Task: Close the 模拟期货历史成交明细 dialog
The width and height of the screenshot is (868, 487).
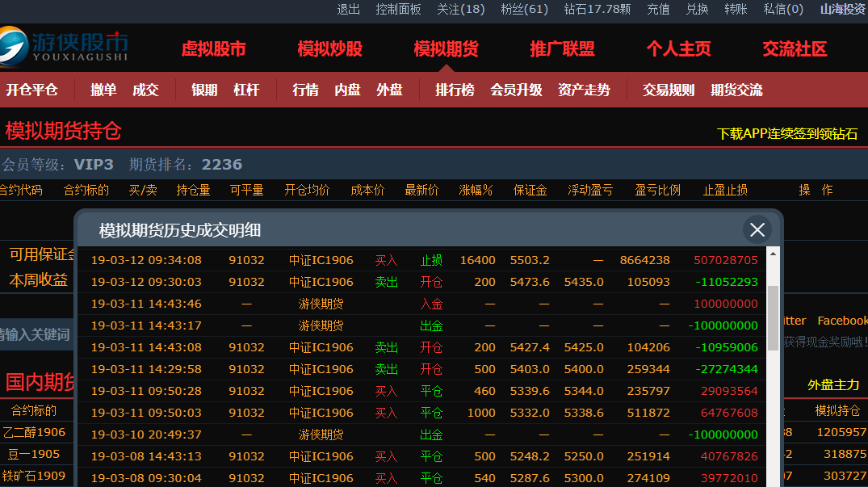Action: [757, 230]
